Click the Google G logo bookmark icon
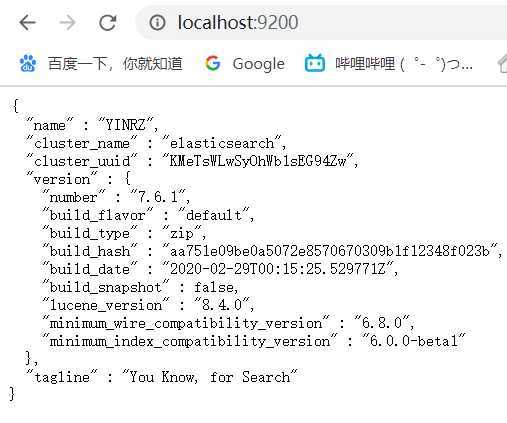The height and width of the screenshot is (423, 507). tap(213, 63)
